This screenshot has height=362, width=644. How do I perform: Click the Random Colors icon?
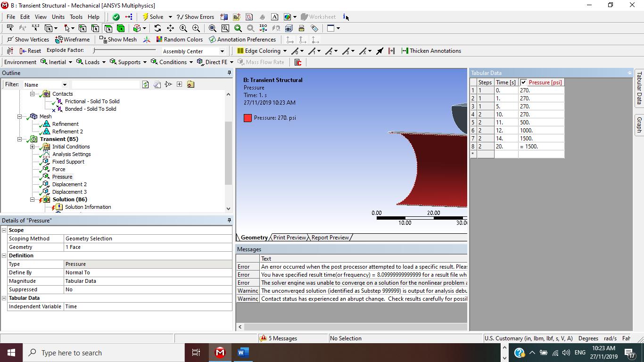(179, 40)
